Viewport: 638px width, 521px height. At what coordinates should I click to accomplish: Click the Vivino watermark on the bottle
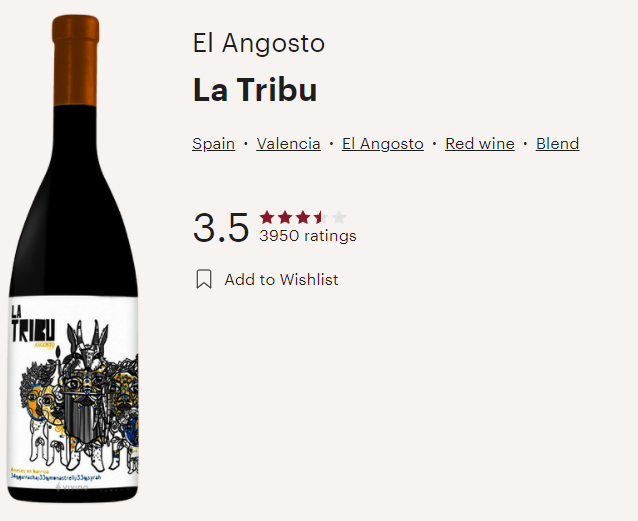[72, 487]
